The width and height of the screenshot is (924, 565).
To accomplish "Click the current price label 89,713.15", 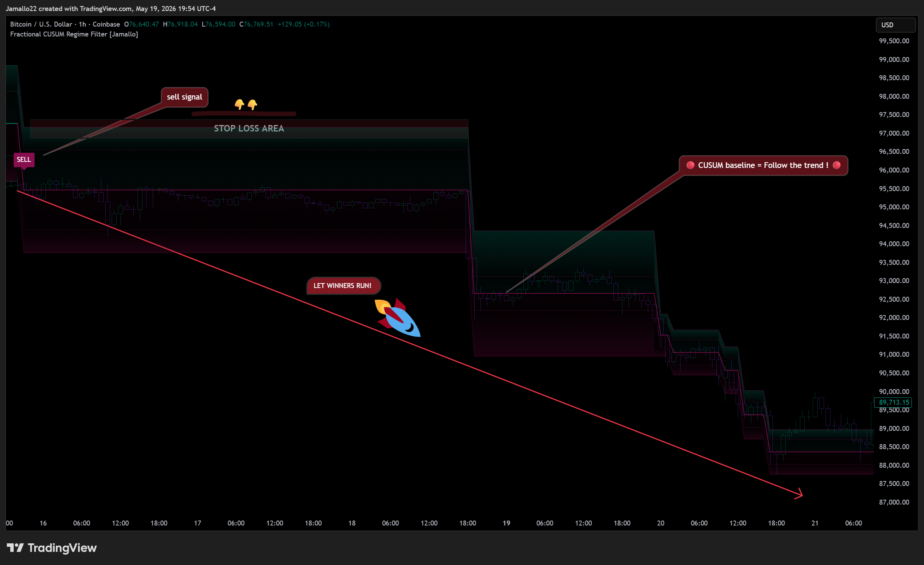I will (894, 402).
